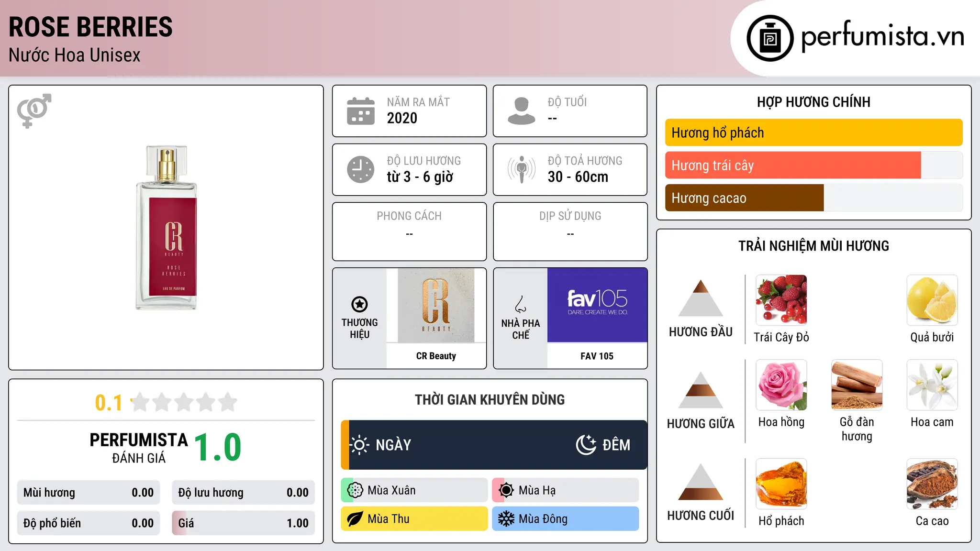
Task: Click the Giá score row
Action: (243, 523)
